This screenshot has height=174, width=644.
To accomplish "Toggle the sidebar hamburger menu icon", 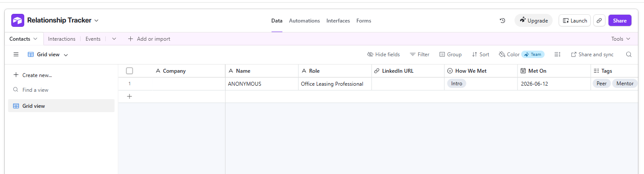I will coord(16,55).
